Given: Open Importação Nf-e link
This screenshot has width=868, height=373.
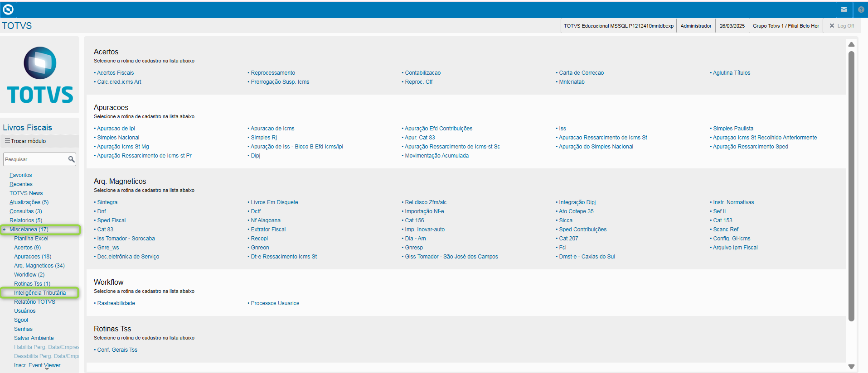Looking at the screenshot, I should point(424,211).
